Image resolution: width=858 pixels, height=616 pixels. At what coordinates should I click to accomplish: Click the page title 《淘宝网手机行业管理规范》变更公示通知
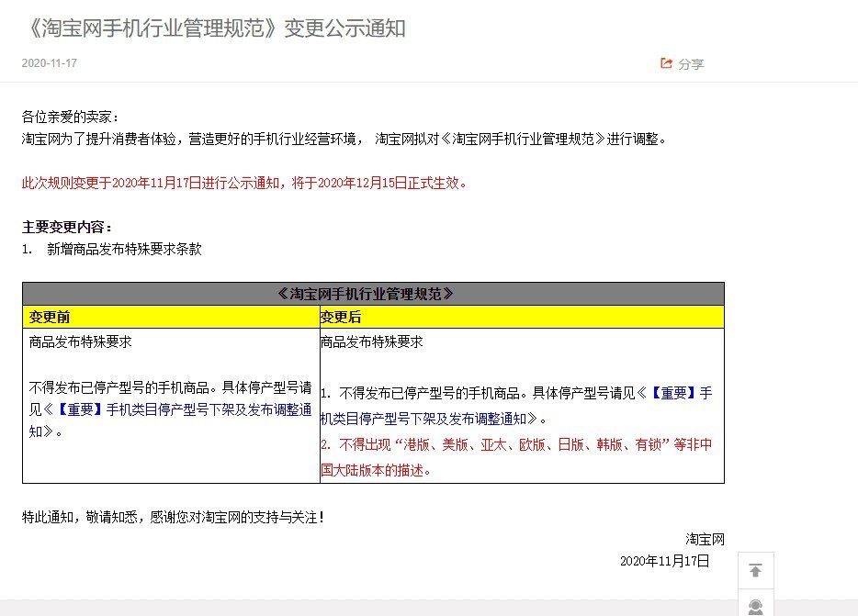tap(214, 28)
